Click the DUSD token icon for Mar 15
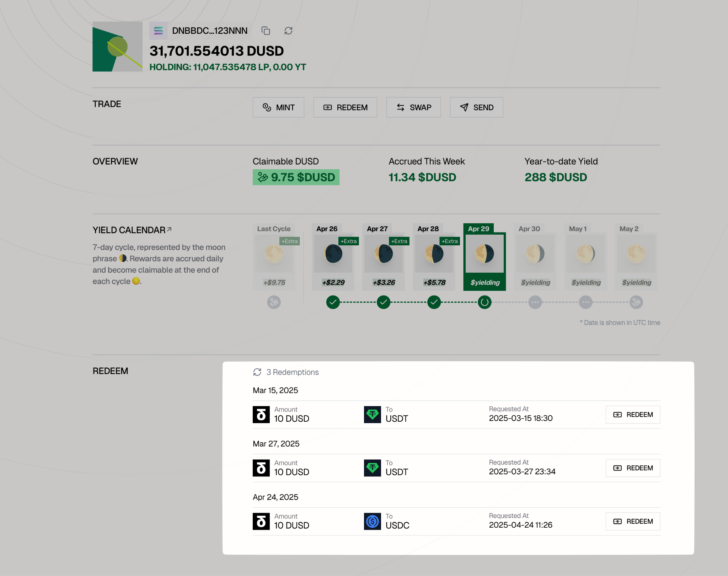728x576 pixels. click(x=261, y=415)
